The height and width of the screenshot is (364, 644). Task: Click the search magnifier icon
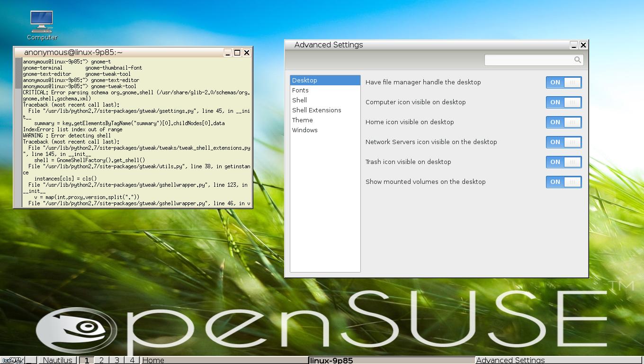tap(577, 60)
